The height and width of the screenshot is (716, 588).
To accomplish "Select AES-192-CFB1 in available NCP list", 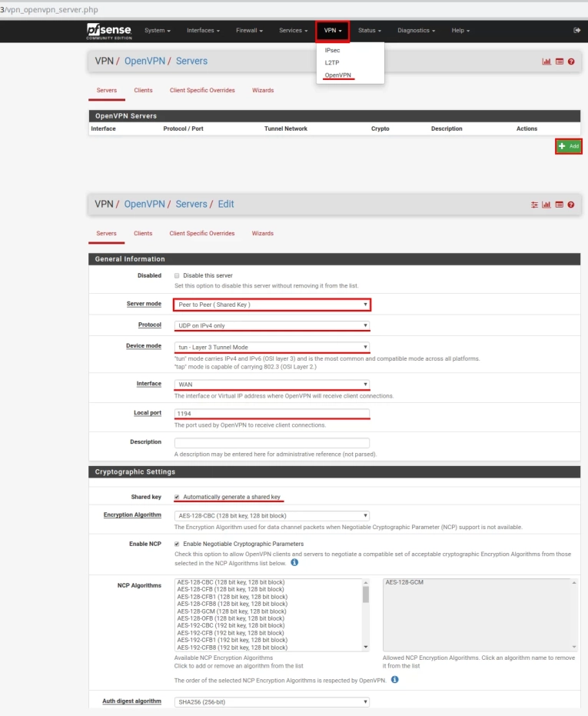I will pyautogui.click(x=232, y=640).
